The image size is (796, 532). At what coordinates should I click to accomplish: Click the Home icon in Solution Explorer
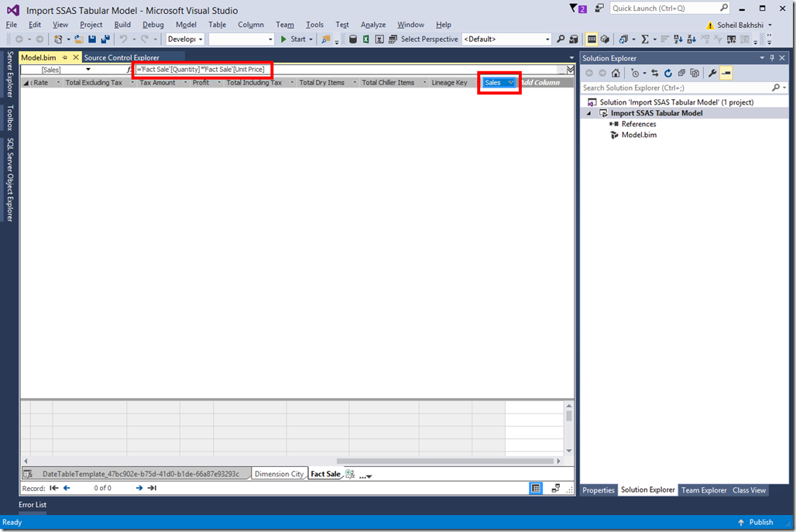point(616,73)
